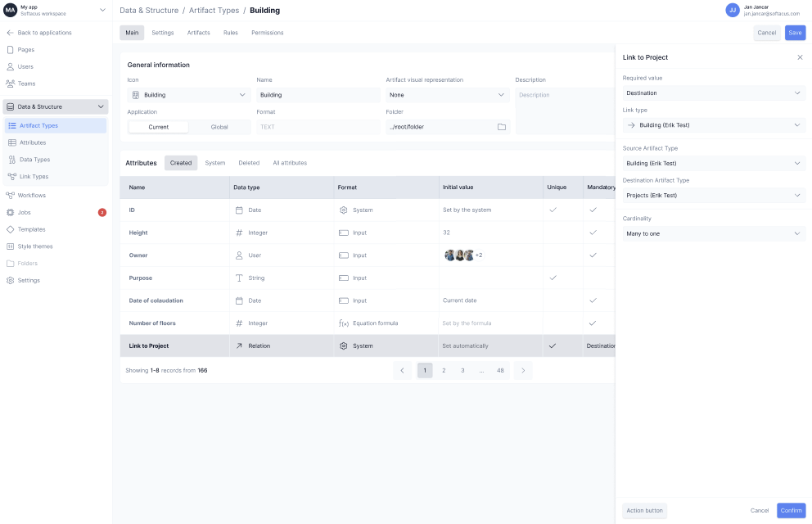Open Style themes section

35,246
